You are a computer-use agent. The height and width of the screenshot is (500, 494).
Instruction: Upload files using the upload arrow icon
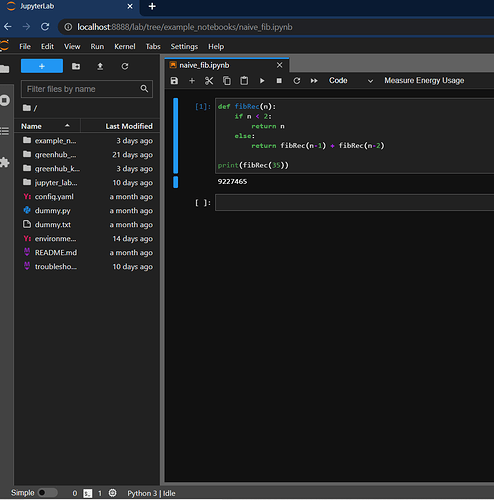click(100, 66)
